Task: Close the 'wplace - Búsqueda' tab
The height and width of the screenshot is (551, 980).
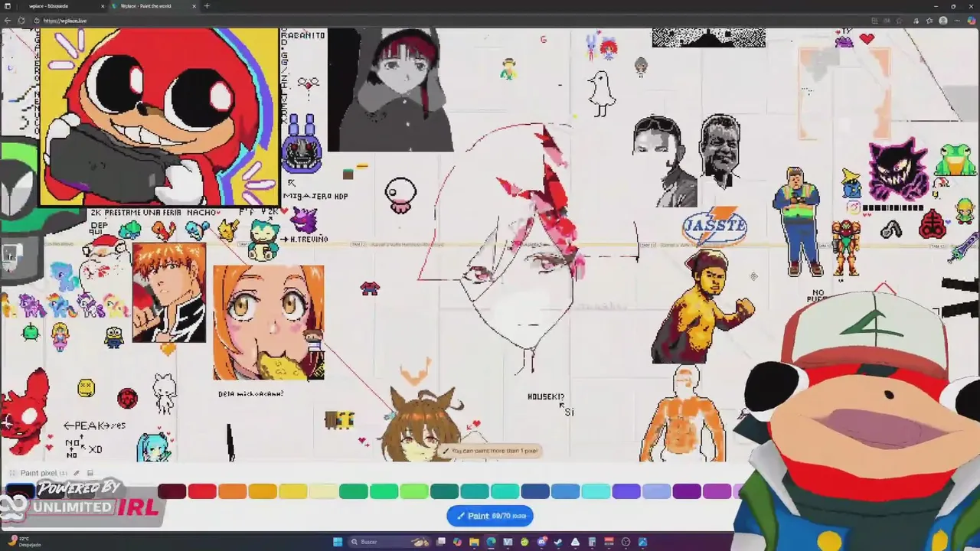Action: [103, 6]
